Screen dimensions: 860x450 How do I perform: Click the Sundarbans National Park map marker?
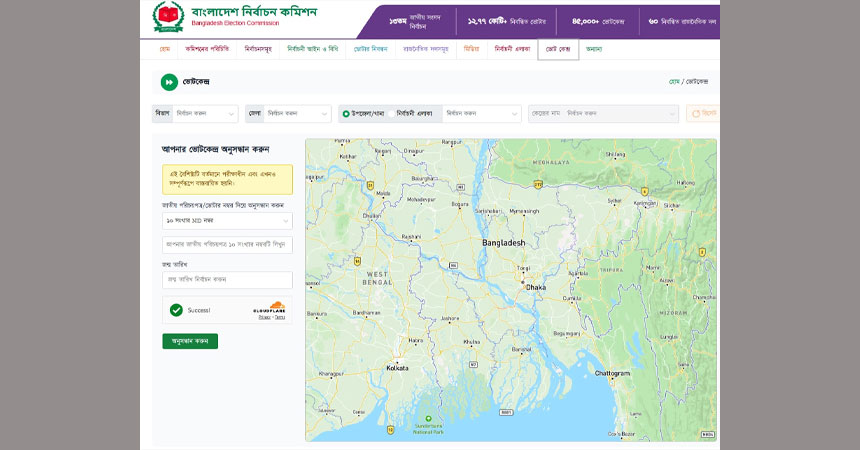[x=428, y=418]
